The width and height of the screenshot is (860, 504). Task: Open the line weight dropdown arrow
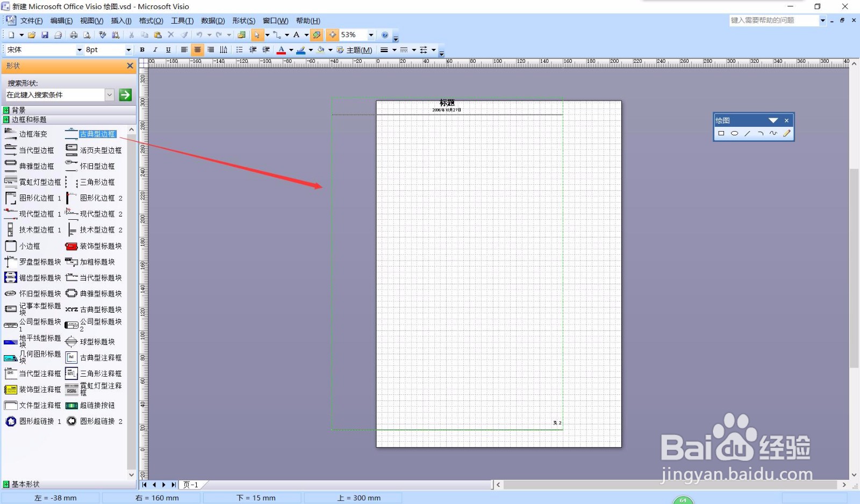(394, 50)
